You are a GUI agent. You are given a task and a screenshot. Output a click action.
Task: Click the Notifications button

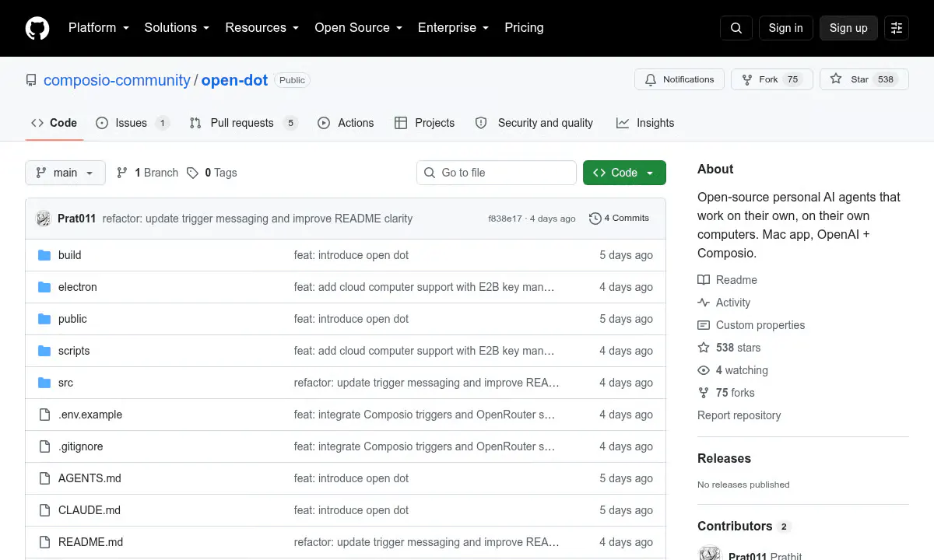click(679, 79)
